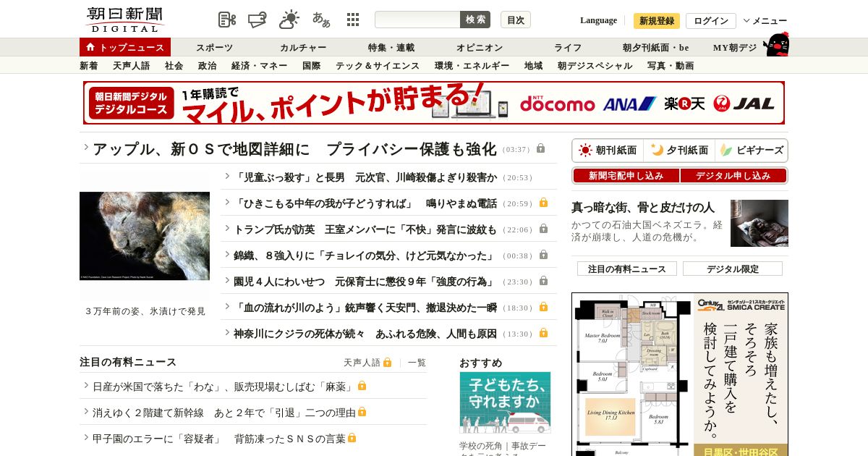Open the weather sun-cloud icon

(x=289, y=20)
